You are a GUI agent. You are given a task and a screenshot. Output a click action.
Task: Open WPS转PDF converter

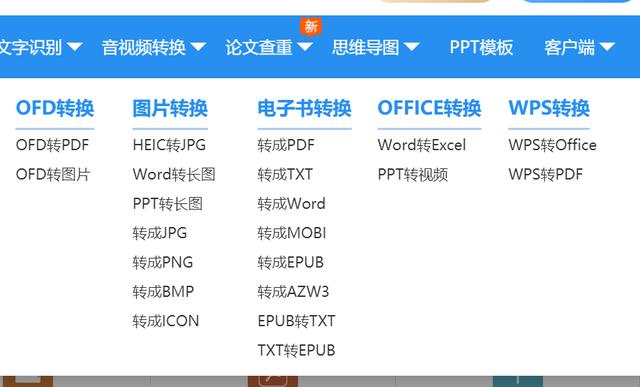pyautogui.click(x=545, y=174)
